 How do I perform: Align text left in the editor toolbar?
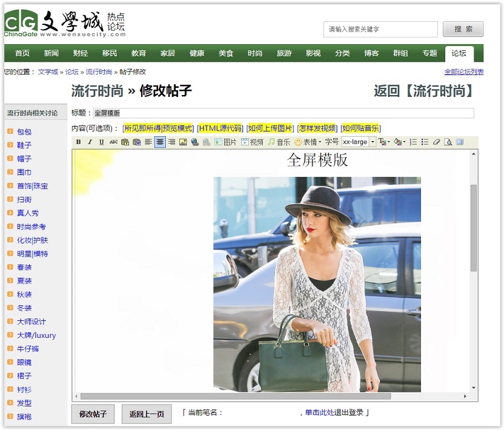[x=148, y=142]
